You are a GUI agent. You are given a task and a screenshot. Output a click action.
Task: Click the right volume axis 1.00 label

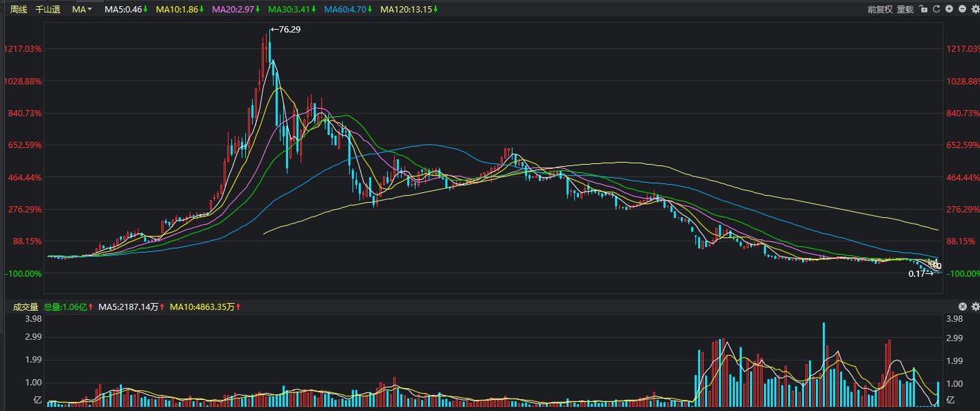955,383
